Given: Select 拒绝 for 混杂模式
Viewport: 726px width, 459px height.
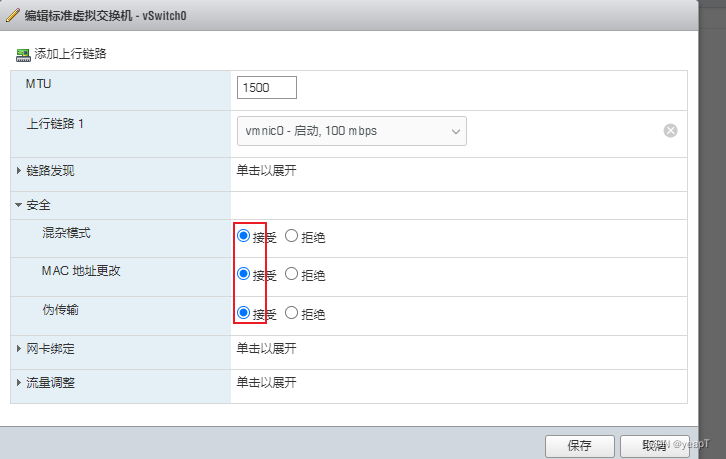Looking at the screenshot, I should coord(291,236).
